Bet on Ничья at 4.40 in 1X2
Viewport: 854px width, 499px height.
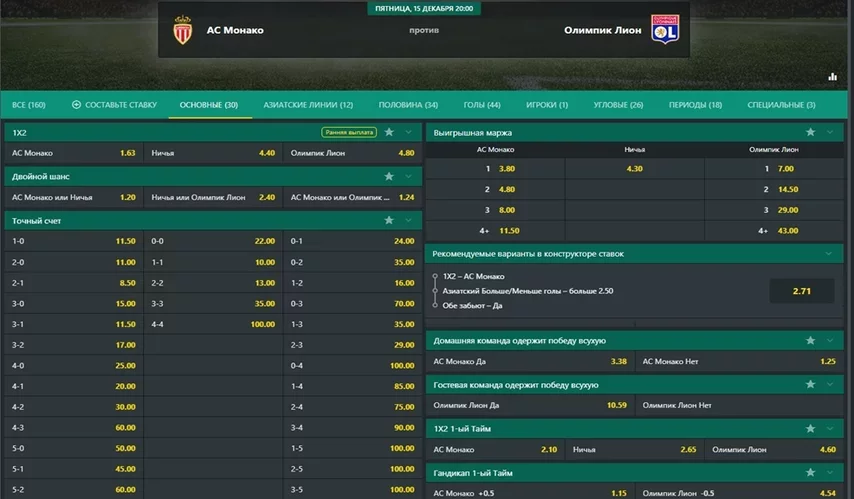pos(213,153)
